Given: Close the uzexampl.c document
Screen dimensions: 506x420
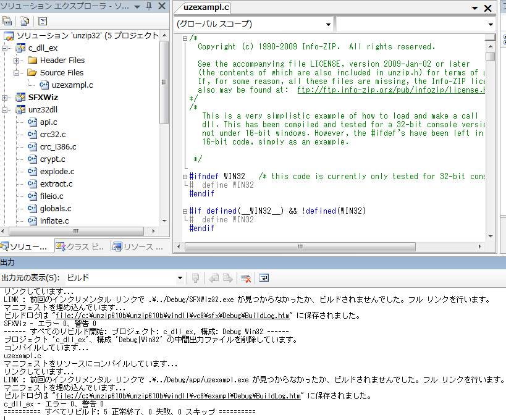Looking at the screenshot, I should [487, 8].
